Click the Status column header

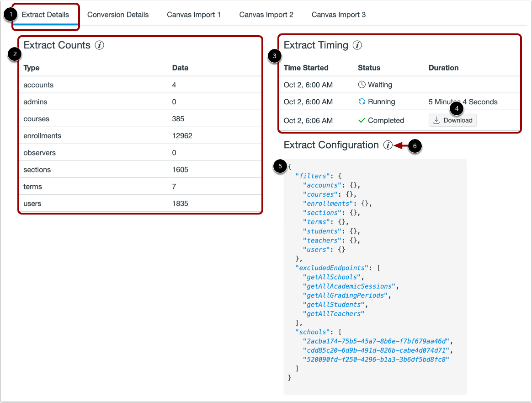click(369, 68)
